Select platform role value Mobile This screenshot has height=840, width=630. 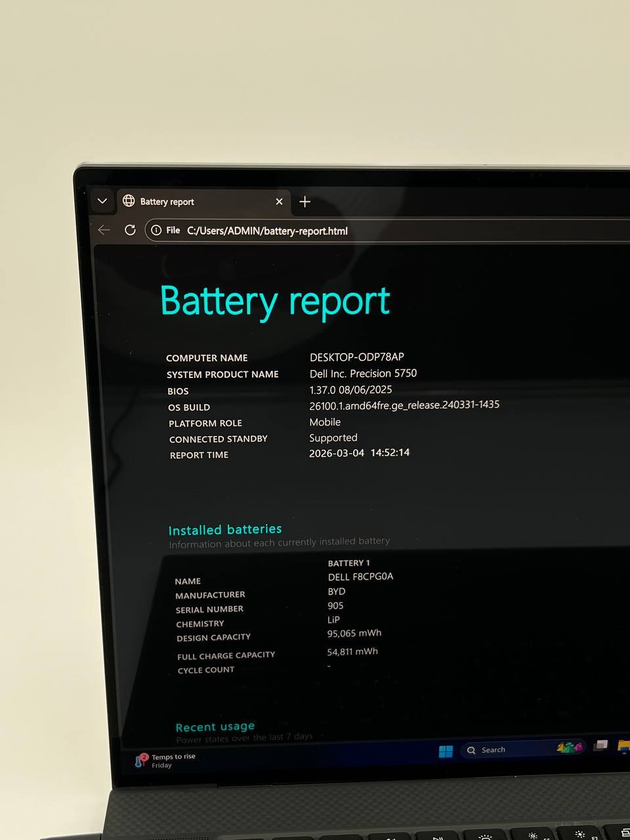pos(325,422)
